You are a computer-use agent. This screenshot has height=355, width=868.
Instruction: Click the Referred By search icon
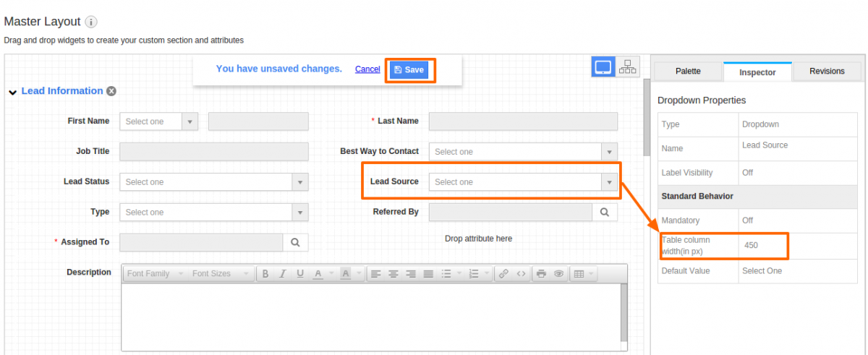605,212
